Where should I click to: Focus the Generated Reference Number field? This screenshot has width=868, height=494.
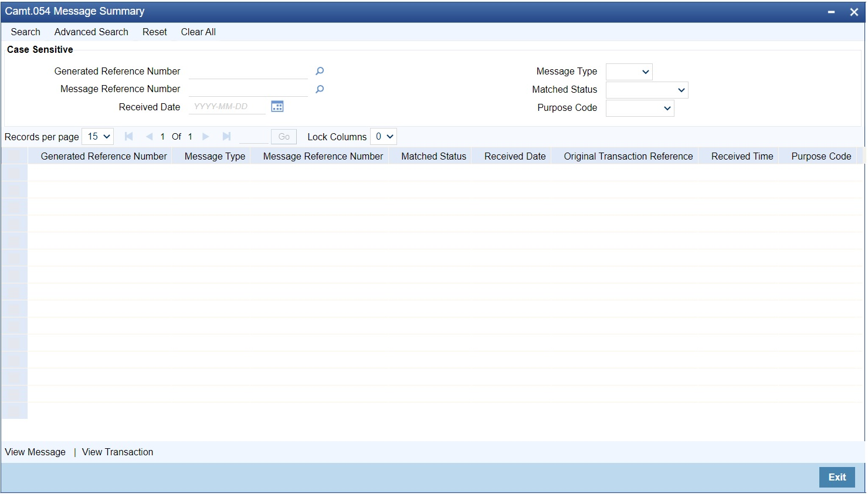(x=248, y=72)
